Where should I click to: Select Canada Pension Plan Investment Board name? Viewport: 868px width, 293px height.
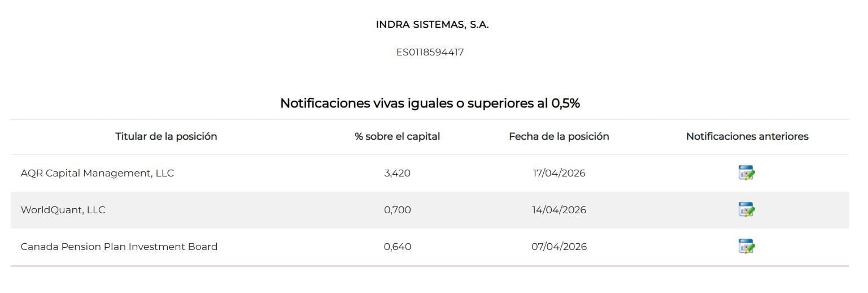119,247
